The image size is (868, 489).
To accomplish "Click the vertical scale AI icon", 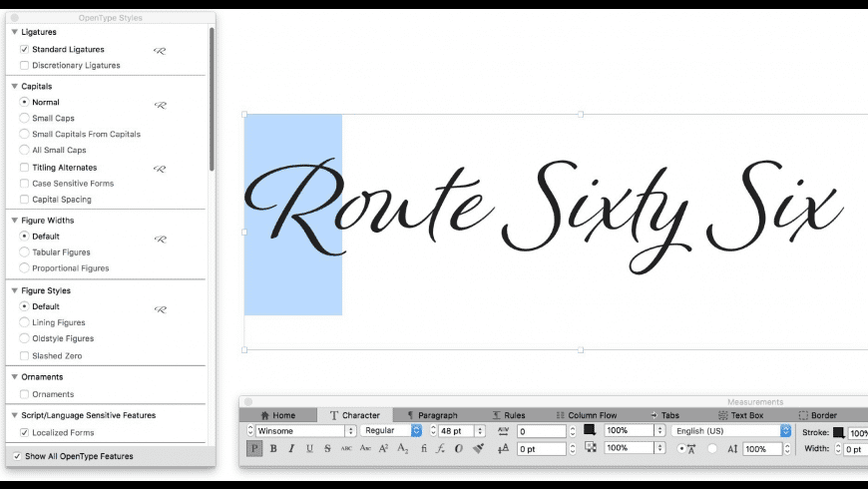I will pos(732,449).
